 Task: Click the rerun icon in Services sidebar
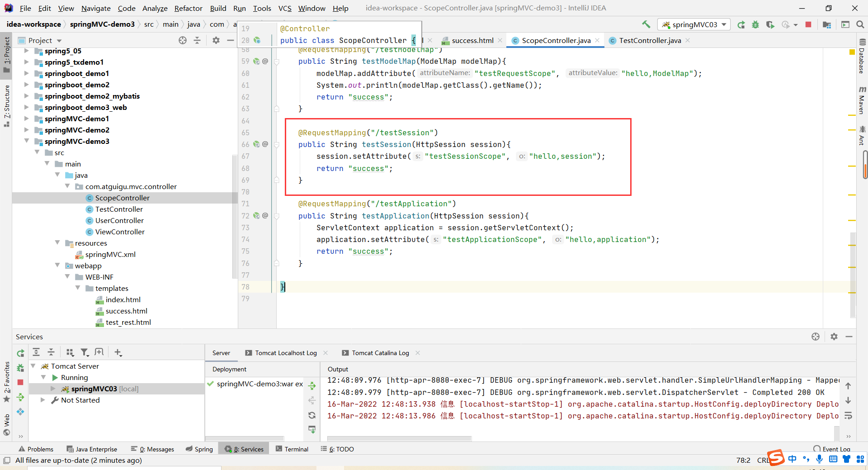click(20, 353)
